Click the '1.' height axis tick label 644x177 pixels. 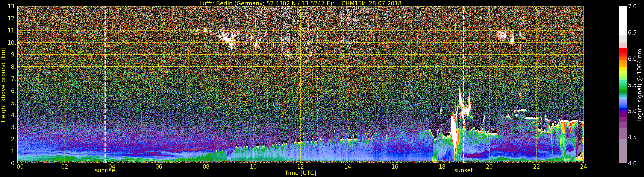click(x=13, y=151)
